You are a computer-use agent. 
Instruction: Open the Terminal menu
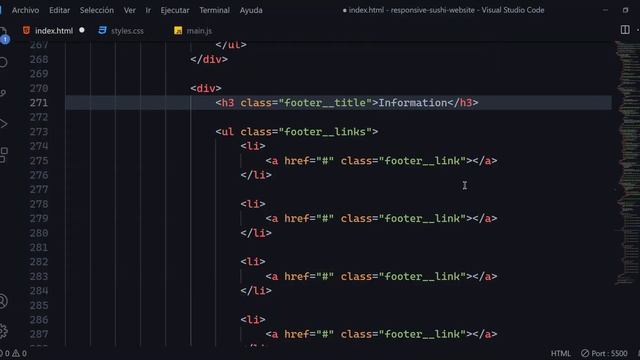click(x=214, y=10)
